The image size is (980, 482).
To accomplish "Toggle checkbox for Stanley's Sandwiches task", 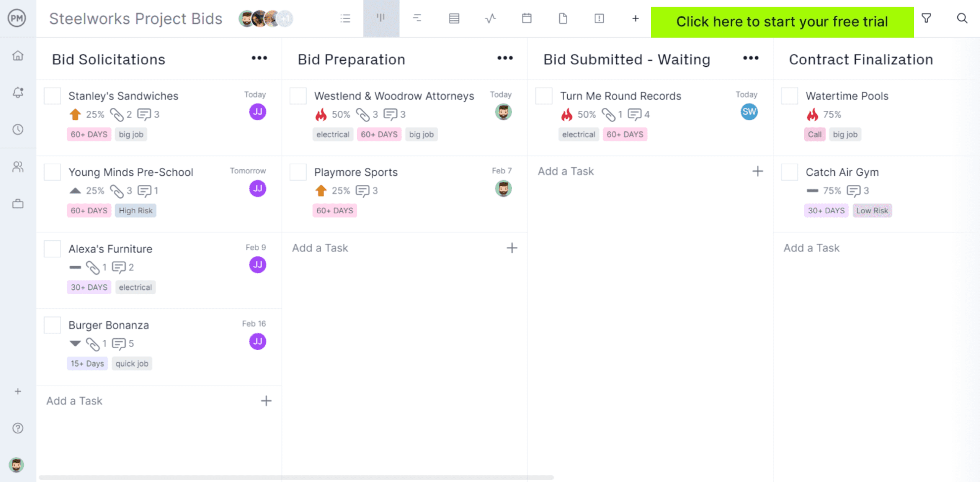I will click(x=52, y=96).
